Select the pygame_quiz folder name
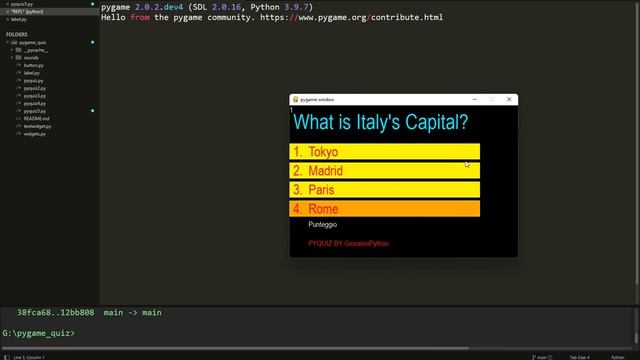 33,42
